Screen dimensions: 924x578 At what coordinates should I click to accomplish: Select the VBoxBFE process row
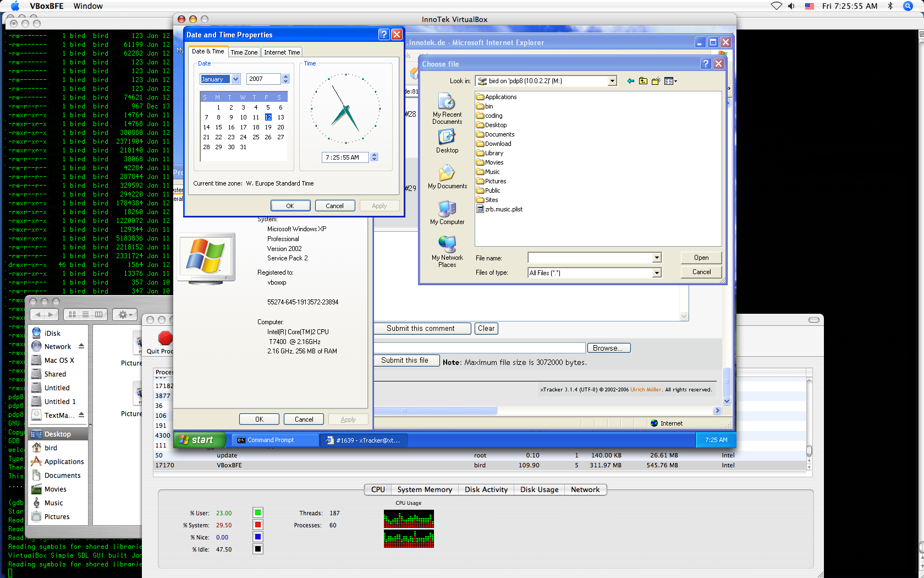click(x=479, y=465)
